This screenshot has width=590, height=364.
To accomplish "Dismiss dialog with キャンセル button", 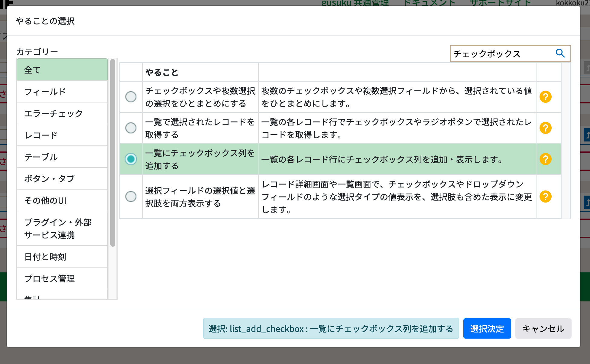I will coord(543,328).
